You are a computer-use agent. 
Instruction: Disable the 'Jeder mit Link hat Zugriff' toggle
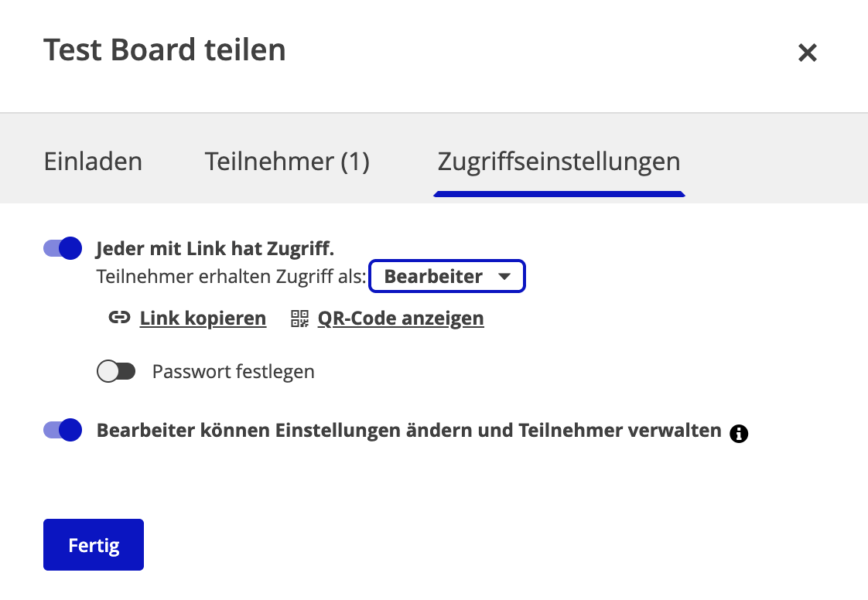(x=62, y=248)
